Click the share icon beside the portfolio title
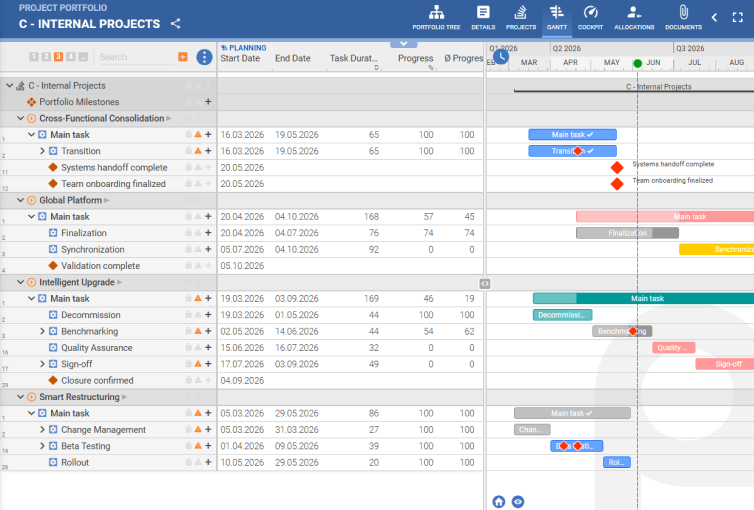The image size is (754, 510). tap(176, 24)
